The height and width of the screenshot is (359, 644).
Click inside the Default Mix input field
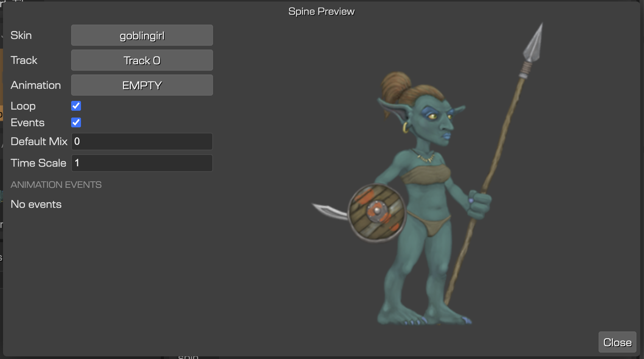pos(142,141)
